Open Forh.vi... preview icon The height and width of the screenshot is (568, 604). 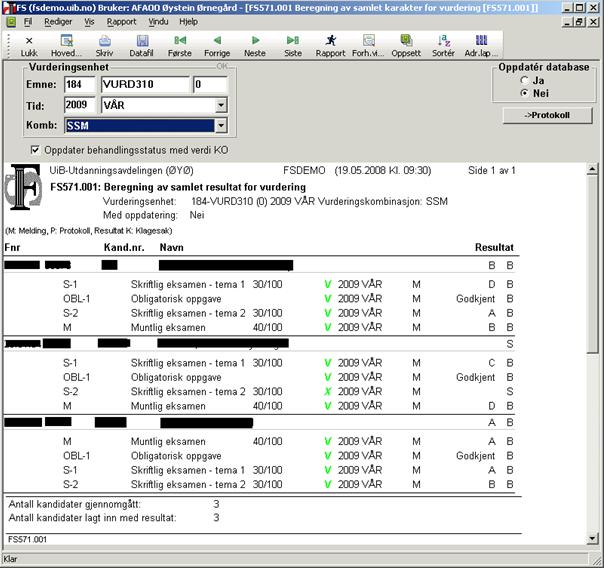tap(369, 40)
